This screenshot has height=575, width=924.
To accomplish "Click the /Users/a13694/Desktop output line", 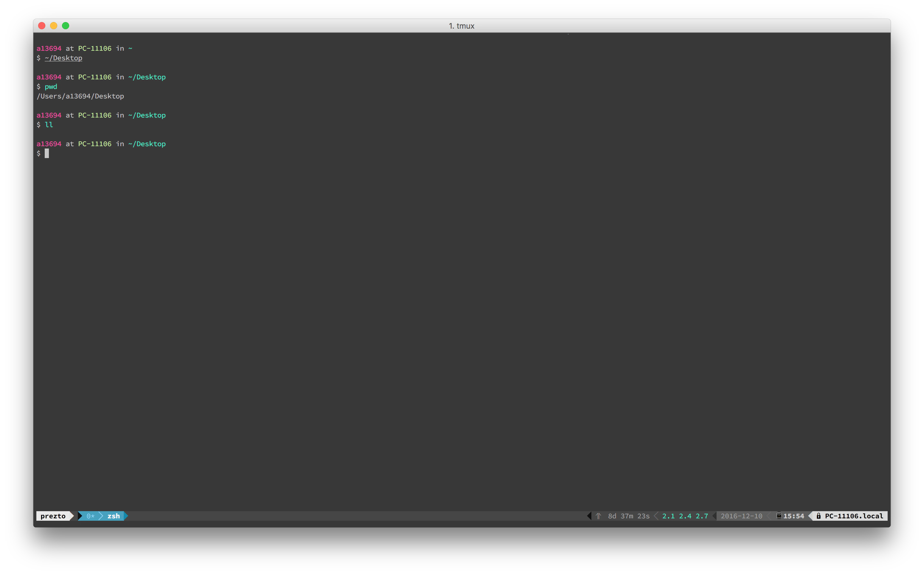I will (x=80, y=96).
